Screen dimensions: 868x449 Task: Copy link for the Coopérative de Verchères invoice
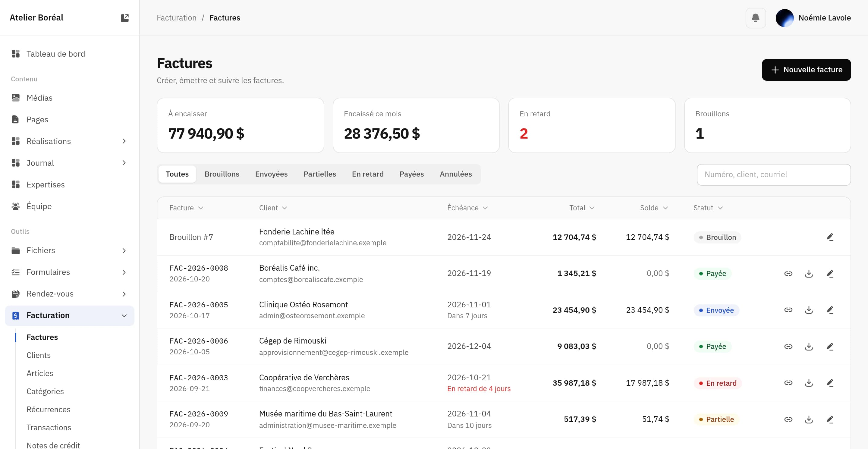point(788,383)
